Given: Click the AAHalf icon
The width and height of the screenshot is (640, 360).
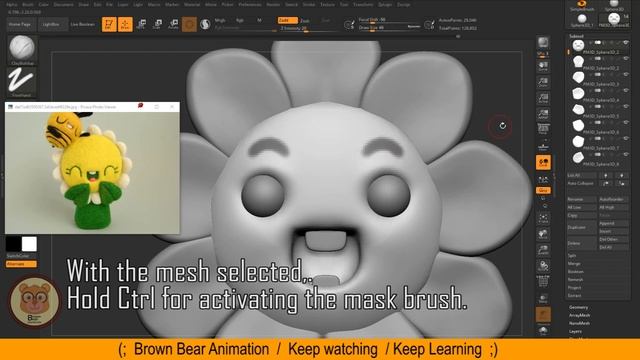Looking at the screenshot, I should [x=543, y=114].
